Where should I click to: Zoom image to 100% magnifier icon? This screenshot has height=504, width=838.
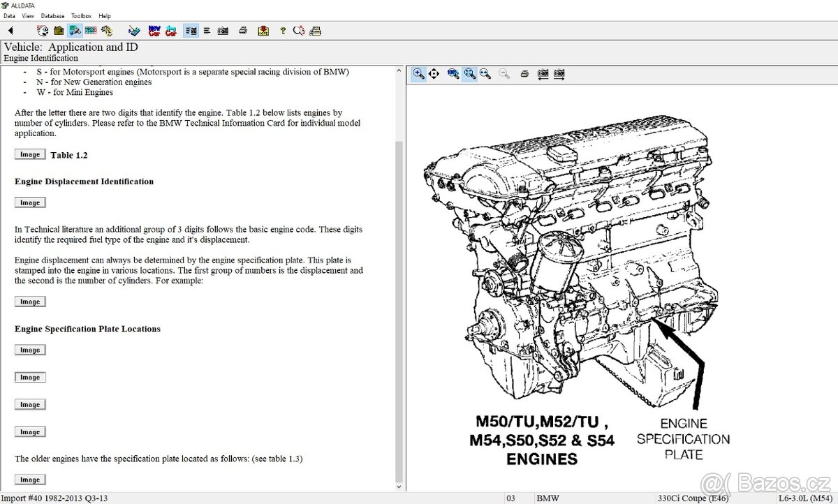(453, 73)
